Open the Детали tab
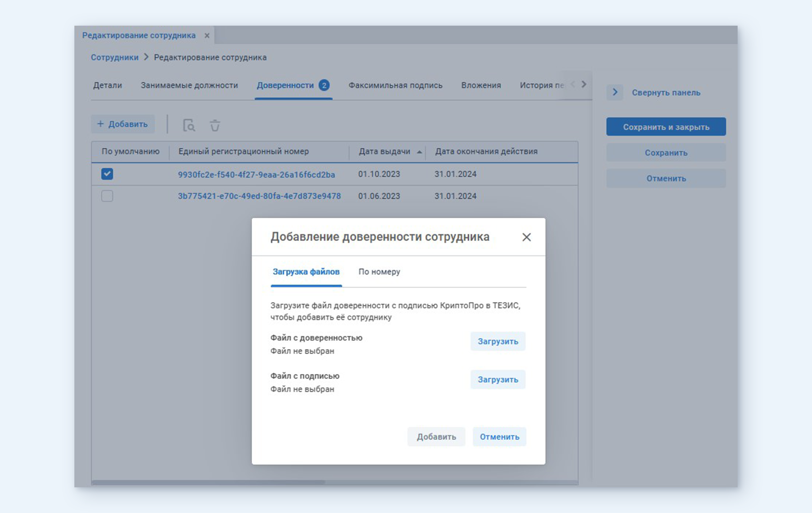Screen dimensions: 812x513 [x=107, y=85]
